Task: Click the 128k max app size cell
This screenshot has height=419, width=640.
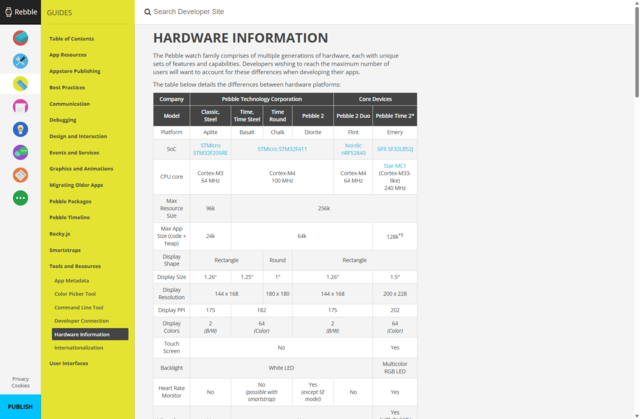Action: (395, 236)
